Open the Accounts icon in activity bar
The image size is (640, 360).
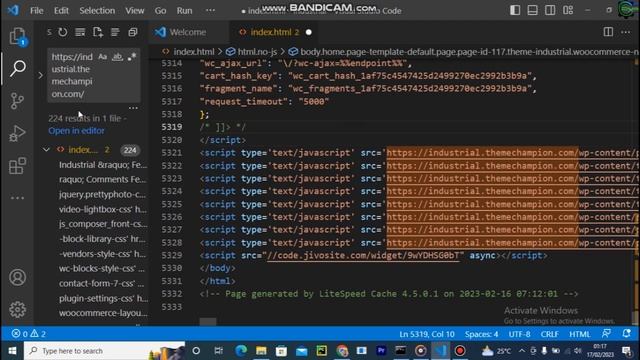(17, 278)
